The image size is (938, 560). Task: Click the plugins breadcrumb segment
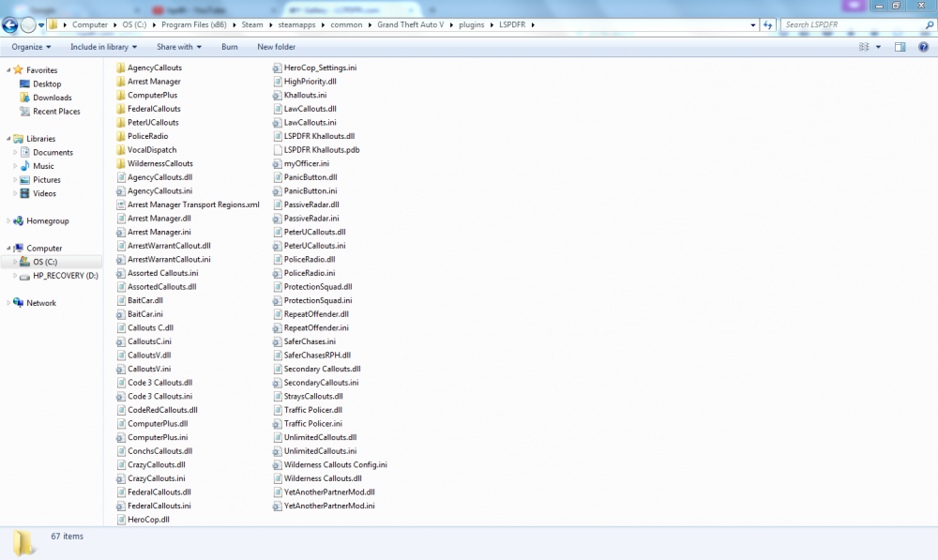click(472, 24)
